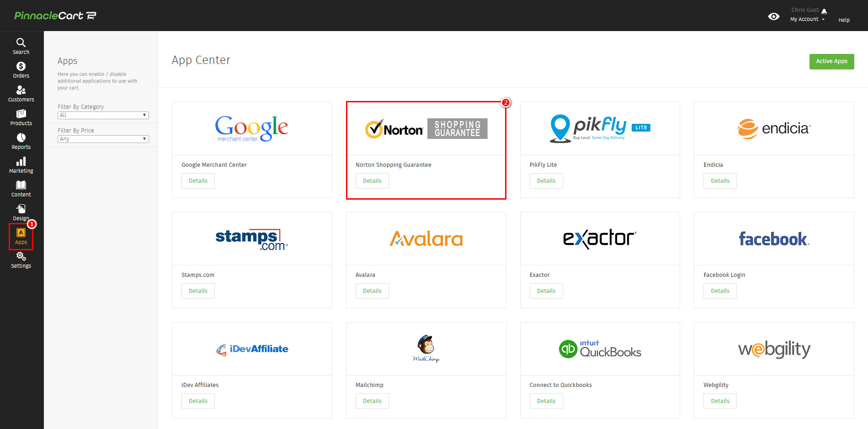
Task: Click the notification bell icon
Action: click(x=824, y=11)
